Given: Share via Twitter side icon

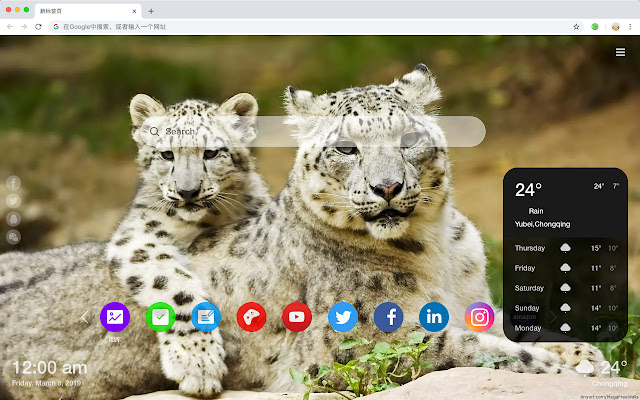Looking at the screenshot, I should click(x=13, y=201).
